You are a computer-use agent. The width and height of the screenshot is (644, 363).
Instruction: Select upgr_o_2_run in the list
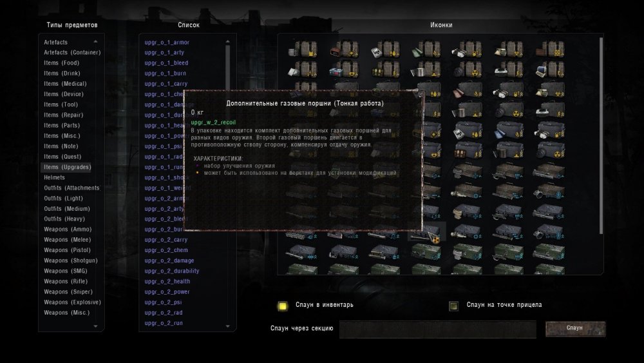[164, 323]
